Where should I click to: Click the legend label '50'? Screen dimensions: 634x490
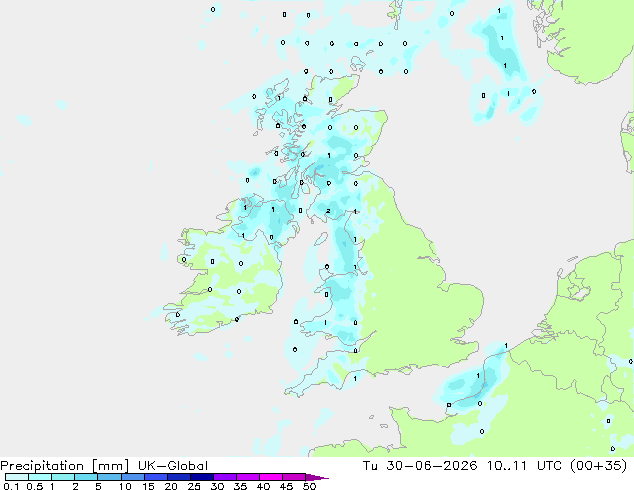pyautogui.click(x=309, y=486)
